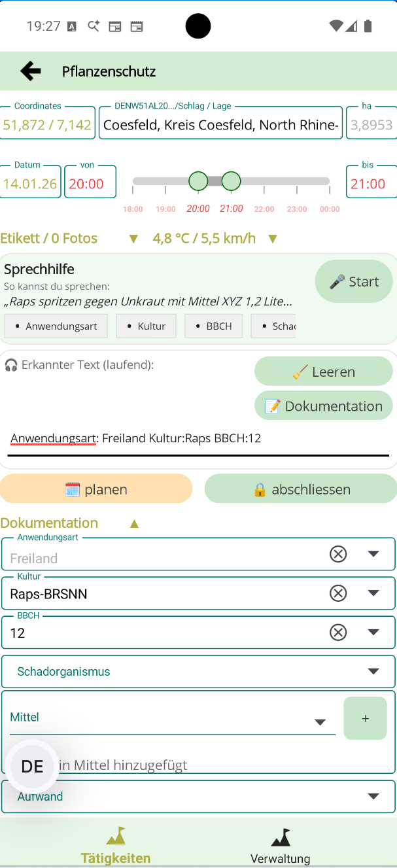Expand the Etikett / 0 Fotos section
Screen dimensions: 397x868
click(133, 239)
